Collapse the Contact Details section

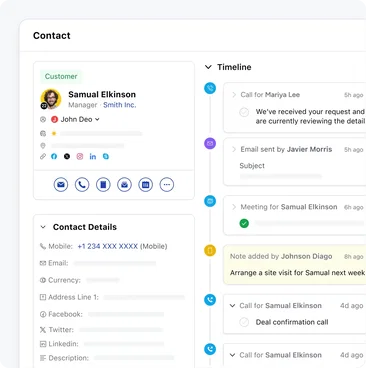pyautogui.click(x=43, y=227)
